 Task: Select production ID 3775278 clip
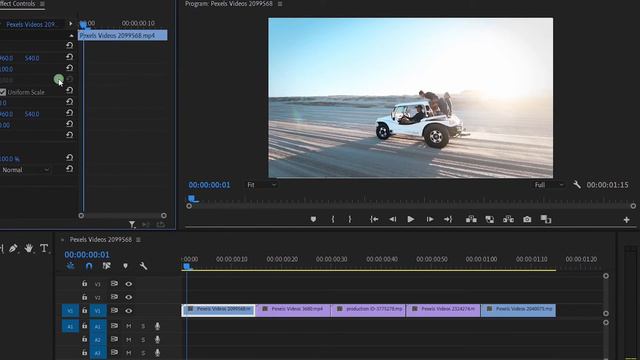pos(369,310)
